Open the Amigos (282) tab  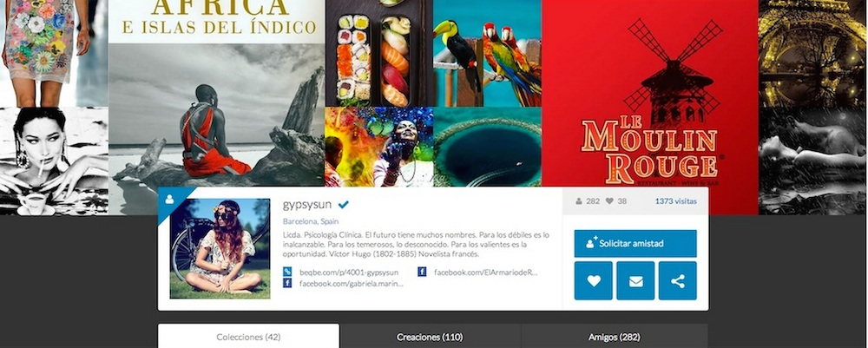coord(614,337)
